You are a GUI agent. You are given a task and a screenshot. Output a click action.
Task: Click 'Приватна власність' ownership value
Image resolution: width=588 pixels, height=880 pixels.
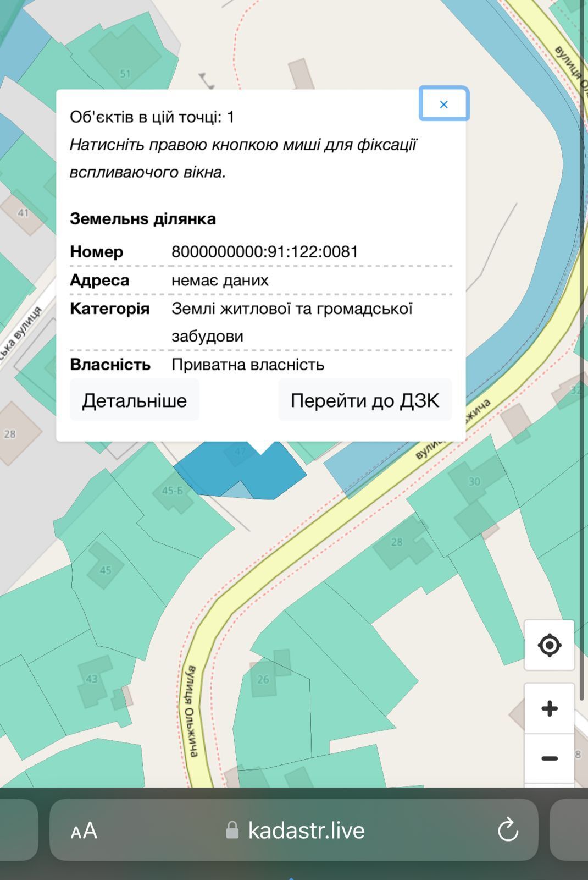248,365
